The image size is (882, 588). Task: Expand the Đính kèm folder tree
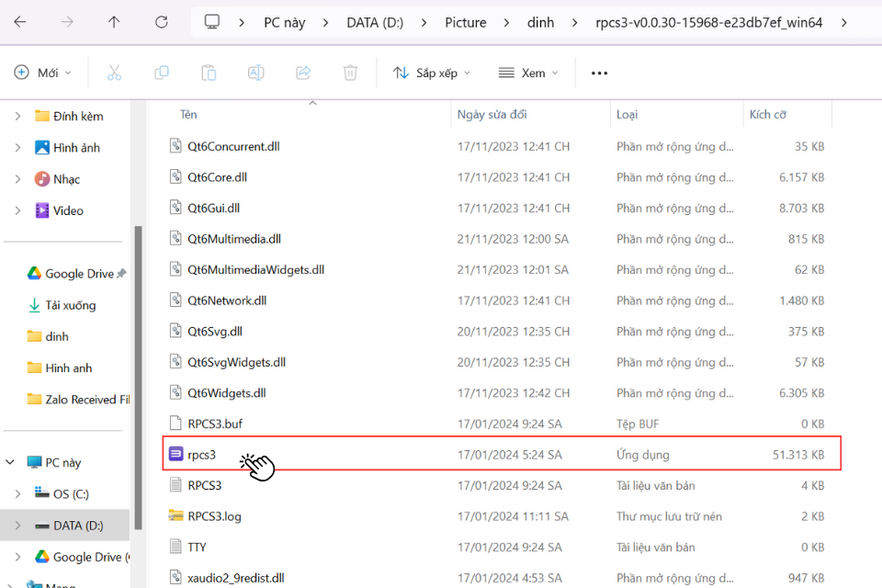[17, 116]
